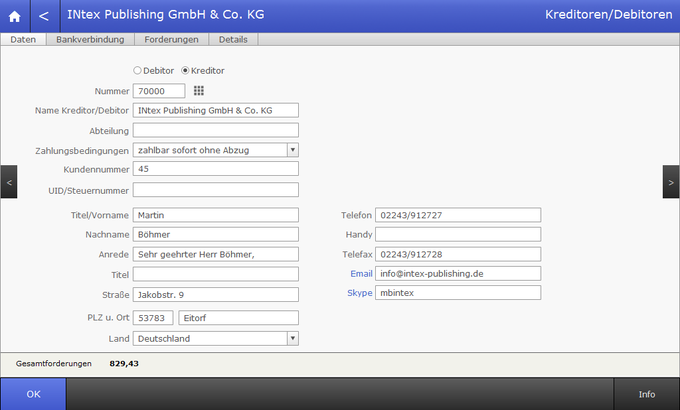
Task: Open number picker grid icon next to Nummer
Action: (x=199, y=91)
